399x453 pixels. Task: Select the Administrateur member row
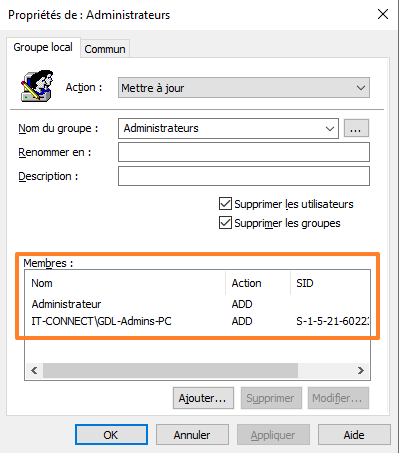(x=197, y=304)
